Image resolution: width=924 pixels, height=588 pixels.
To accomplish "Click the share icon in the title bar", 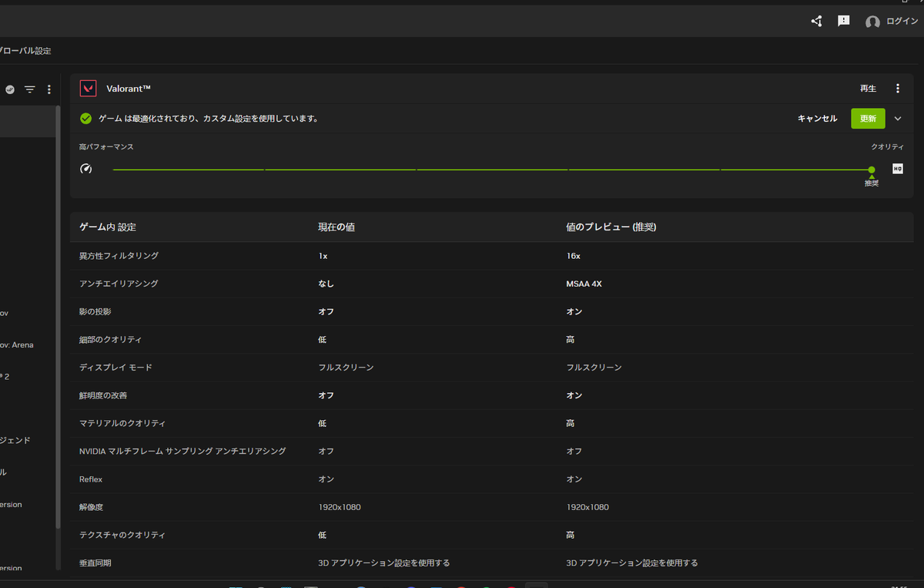I will tap(816, 21).
